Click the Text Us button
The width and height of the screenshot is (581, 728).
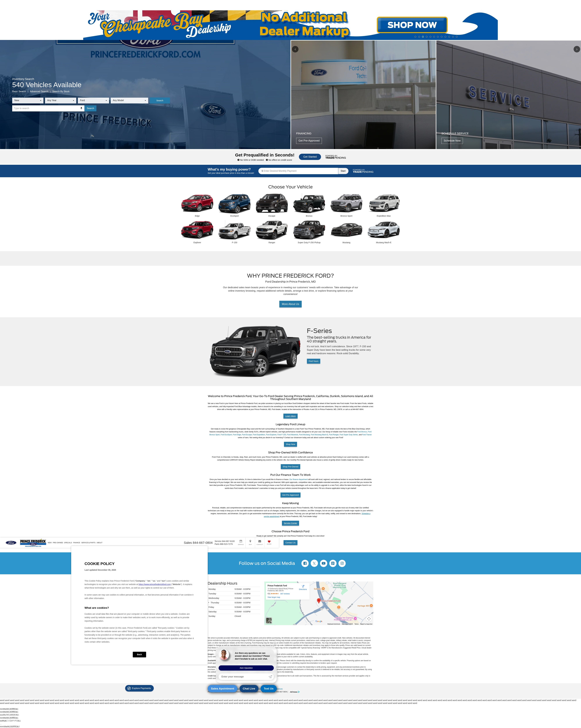269,688
